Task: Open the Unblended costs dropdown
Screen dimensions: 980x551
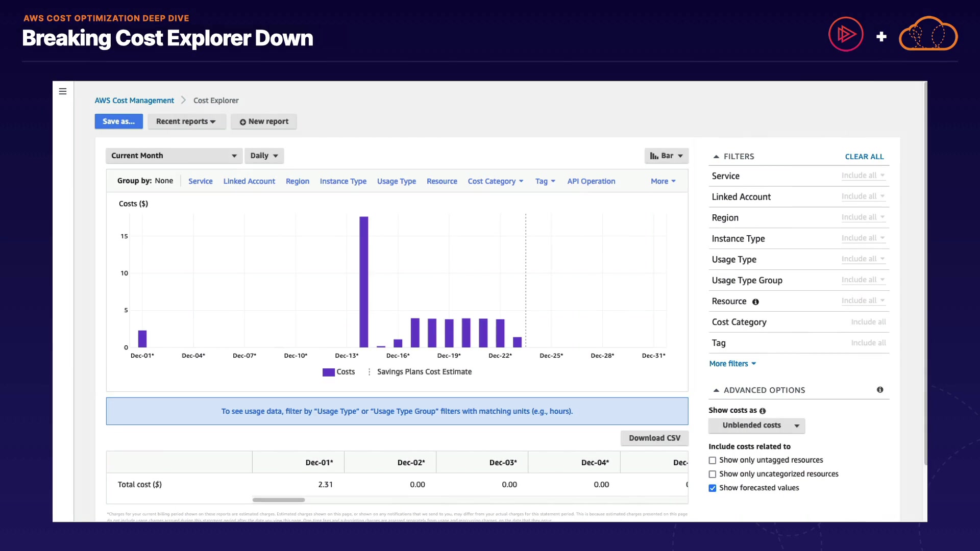Action: tap(756, 425)
